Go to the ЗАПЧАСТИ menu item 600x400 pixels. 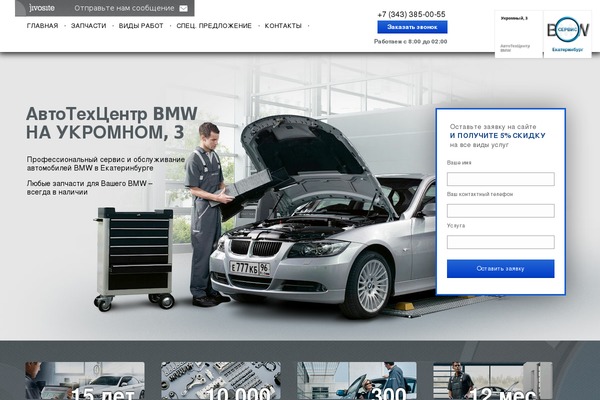click(88, 26)
